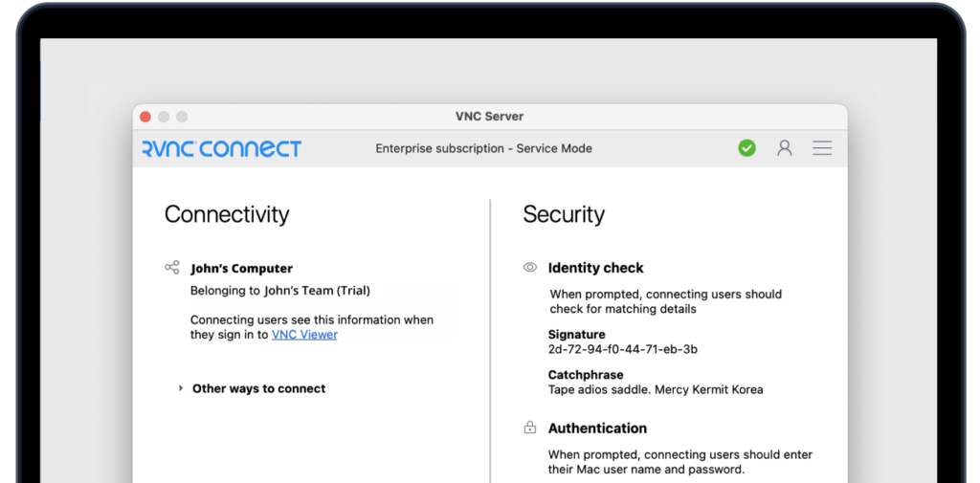Click Enterprise subscription - Service Mode text

pyautogui.click(x=483, y=148)
